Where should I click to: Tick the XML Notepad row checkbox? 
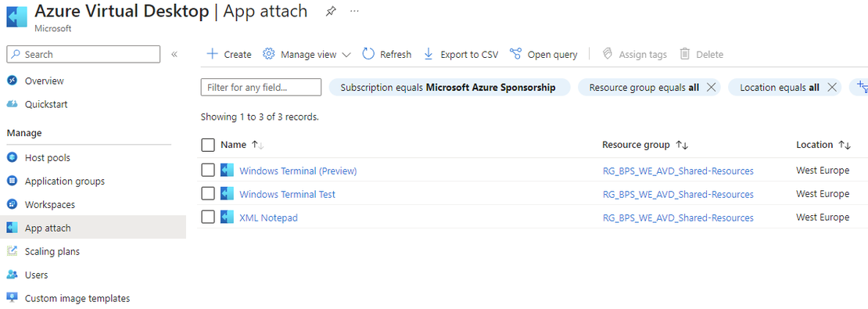(x=208, y=217)
